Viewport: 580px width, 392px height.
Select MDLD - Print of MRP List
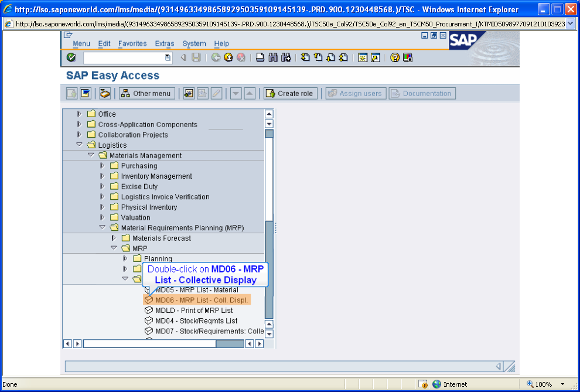click(x=189, y=311)
